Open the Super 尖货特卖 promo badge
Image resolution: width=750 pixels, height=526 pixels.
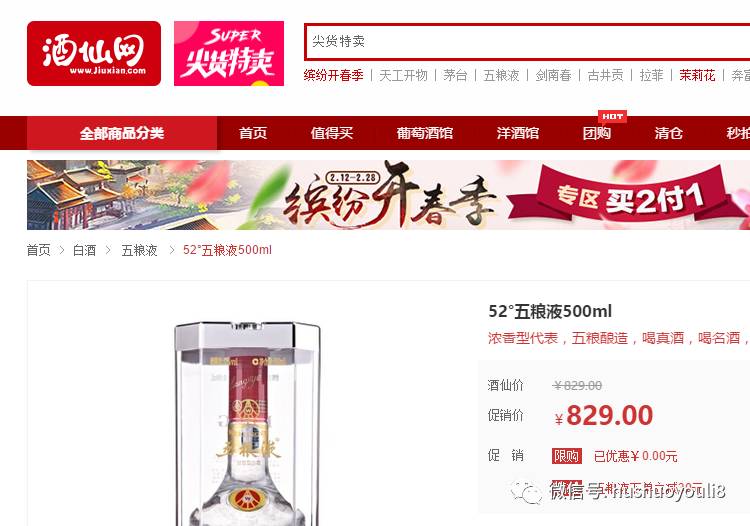tap(229, 54)
